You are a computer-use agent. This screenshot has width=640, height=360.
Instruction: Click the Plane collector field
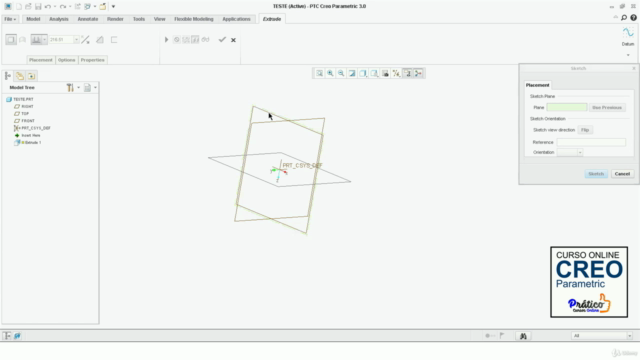567,107
